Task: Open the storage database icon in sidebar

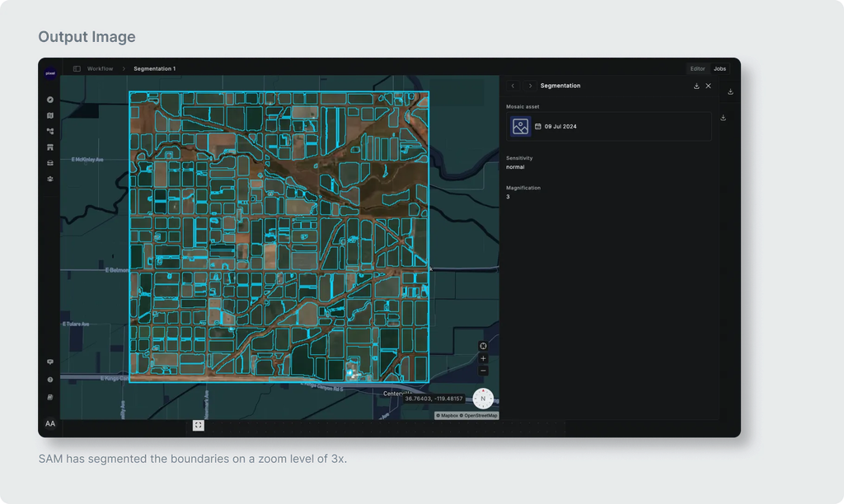Action: [x=50, y=163]
